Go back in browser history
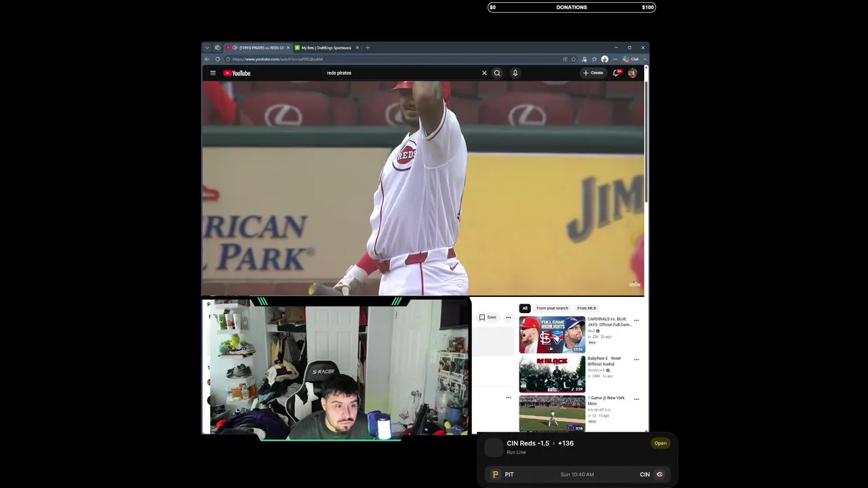 (208, 59)
